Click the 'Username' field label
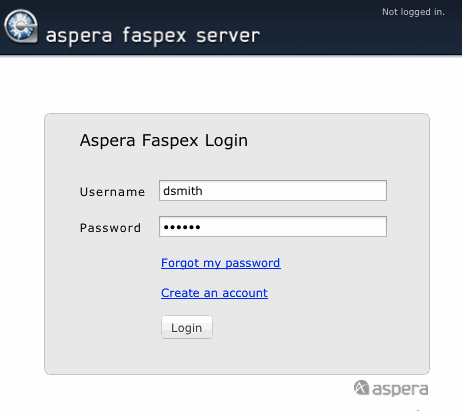 (x=113, y=192)
